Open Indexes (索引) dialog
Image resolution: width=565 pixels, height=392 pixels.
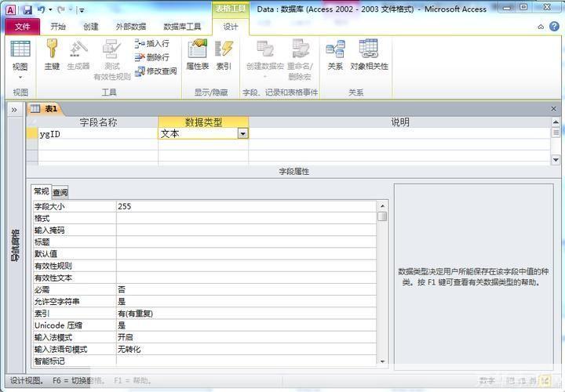pos(224,55)
